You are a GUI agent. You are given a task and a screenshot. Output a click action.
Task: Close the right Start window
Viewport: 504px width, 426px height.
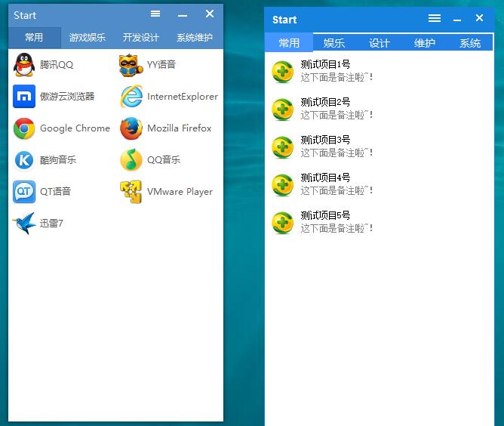(x=479, y=18)
